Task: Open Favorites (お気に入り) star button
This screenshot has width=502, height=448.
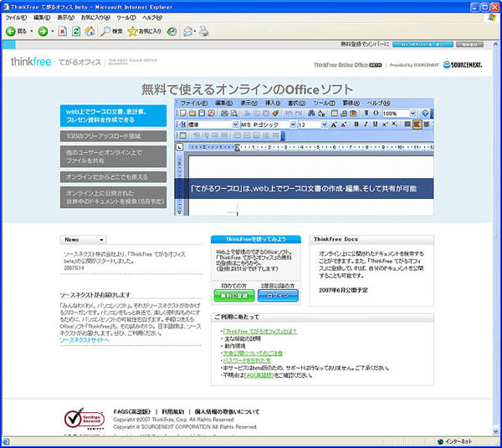Action: (x=144, y=31)
